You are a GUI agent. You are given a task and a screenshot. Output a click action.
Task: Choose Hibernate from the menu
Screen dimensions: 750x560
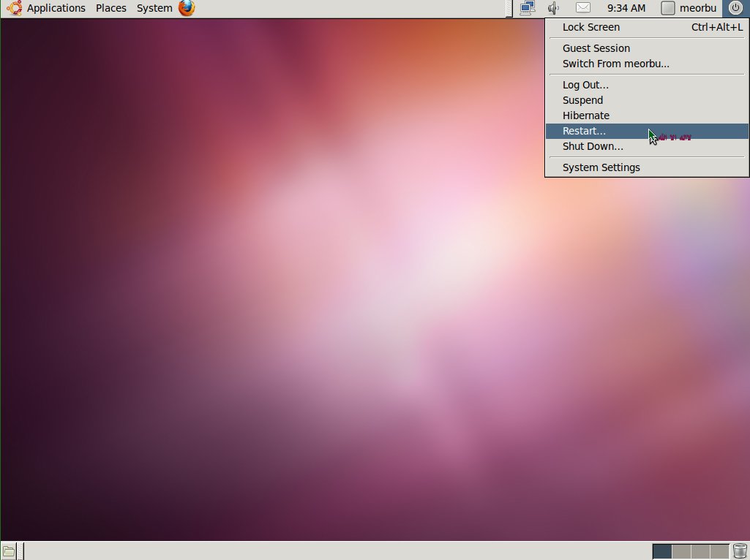(585, 116)
